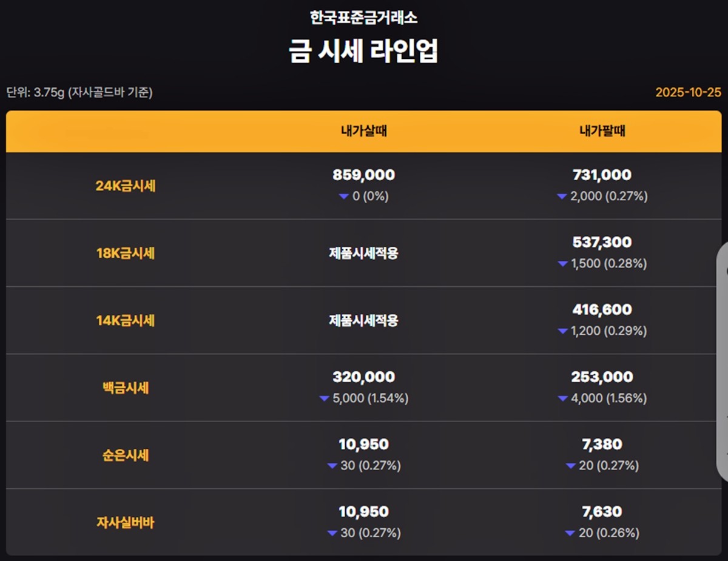Viewport: 728px width, 561px height.
Task: Click the 내가팔때 column header
Action: (602, 131)
